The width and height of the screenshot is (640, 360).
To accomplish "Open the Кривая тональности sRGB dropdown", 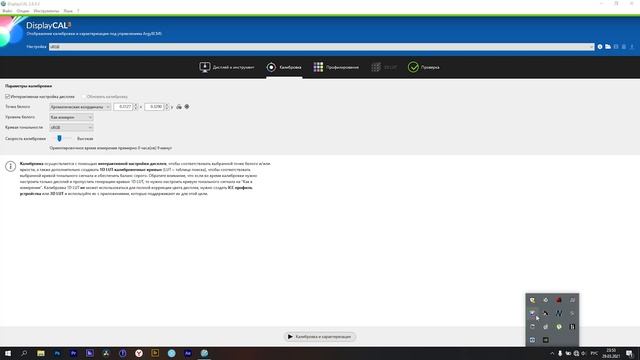I will point(71,128).
